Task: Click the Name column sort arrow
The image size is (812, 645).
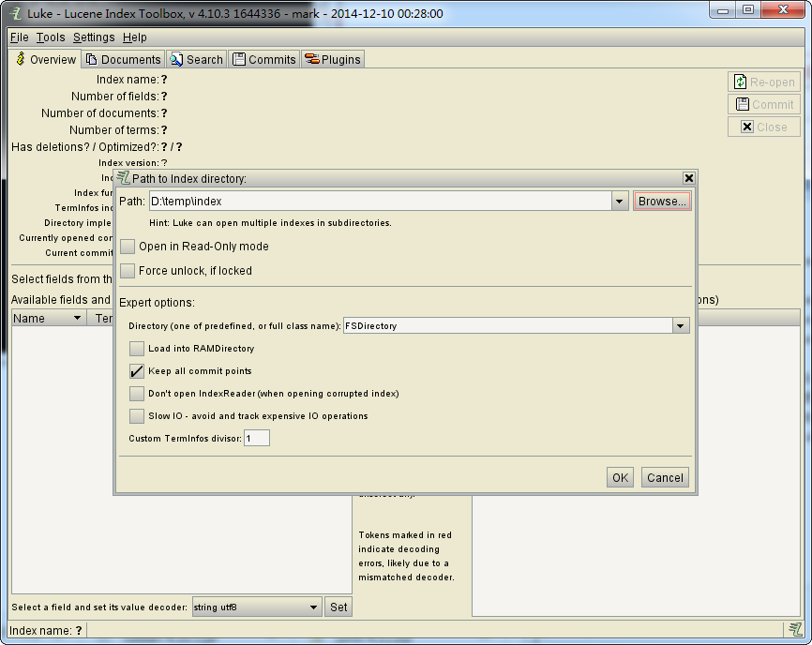Action: click(x=77, y=318)
